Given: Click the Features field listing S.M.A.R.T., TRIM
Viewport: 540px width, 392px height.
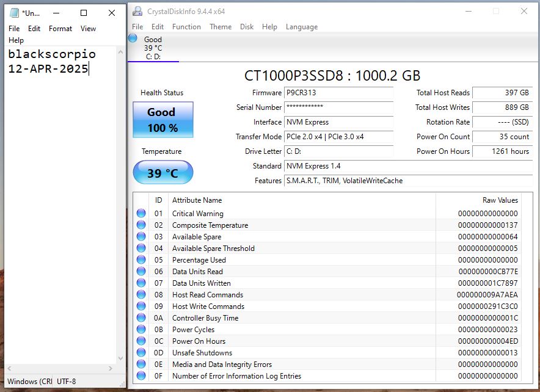Looking at the screenshot, I should [409, 181].
